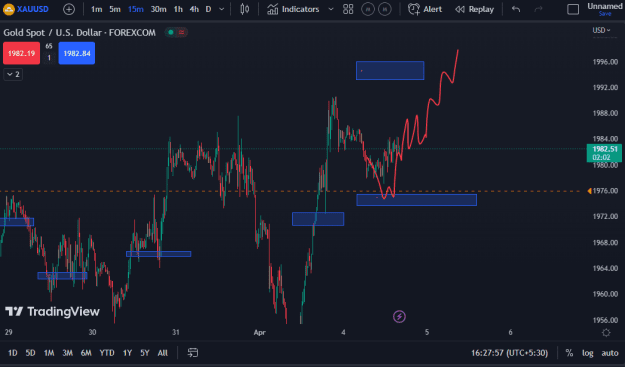The height and width of the screenshot is (367, 625).
Task: Select the 15m timeframe
Action: click(136, 9)
